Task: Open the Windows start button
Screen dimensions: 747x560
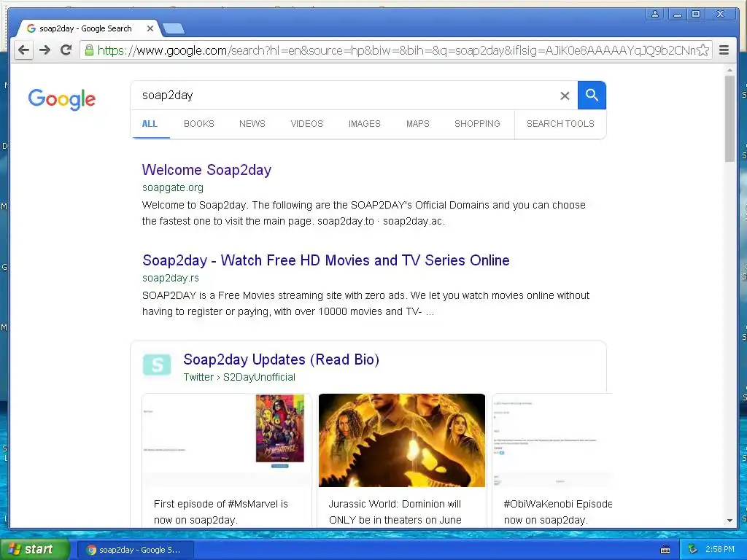Action: [34, 550]
